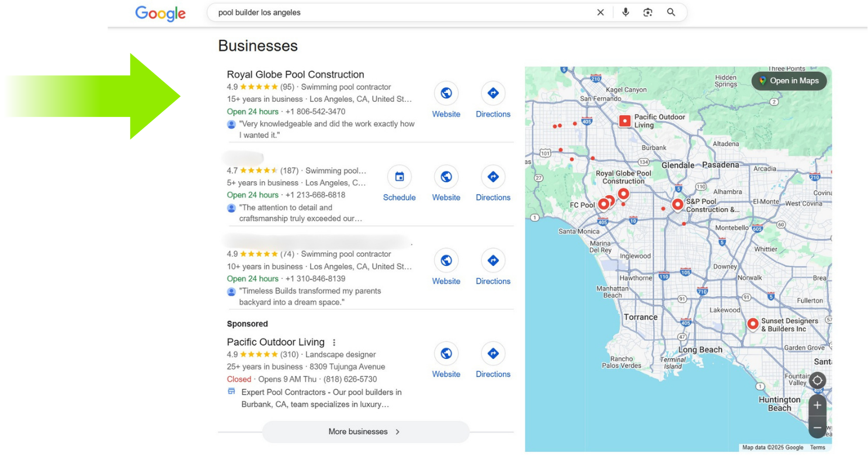Click the magnifier search button

click(671, 12)
